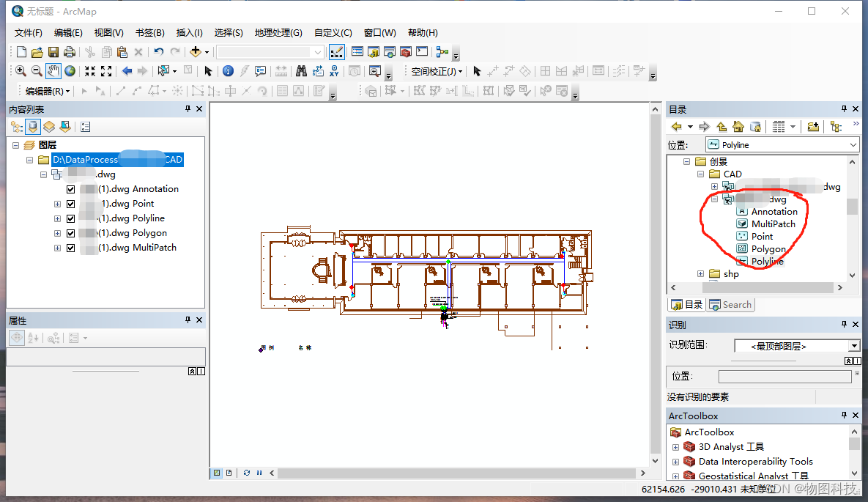Open the Find binoculars tool

click(301, 71)
